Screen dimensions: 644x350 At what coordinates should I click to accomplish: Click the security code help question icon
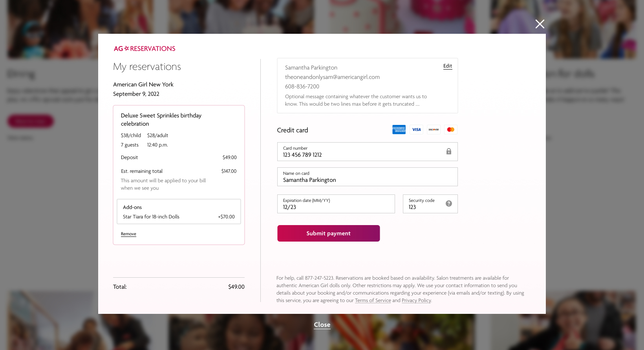click(x=449, y=203)
